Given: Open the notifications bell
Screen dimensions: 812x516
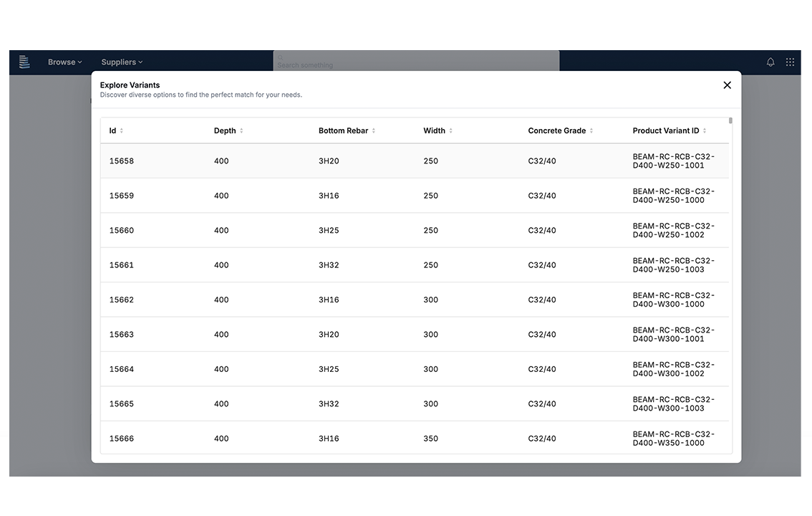Looking at the screenshot, I should pyautogui.click(x=770, y=62).
